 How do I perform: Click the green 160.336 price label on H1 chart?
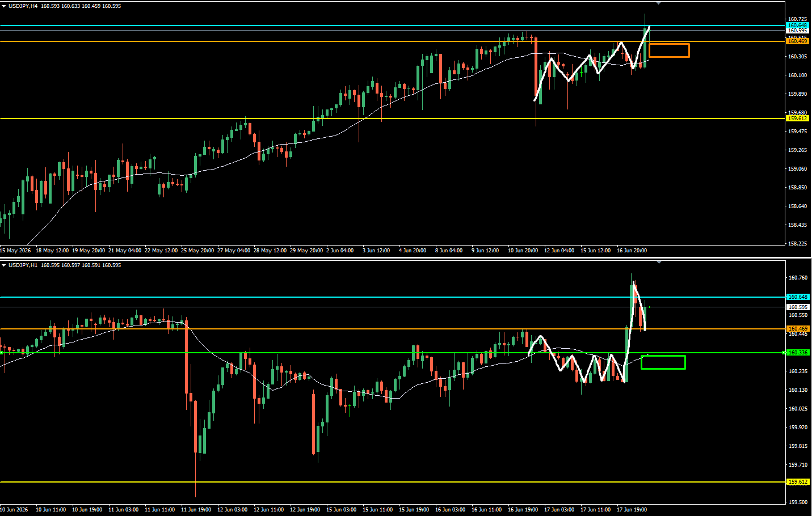pos(797,353)
